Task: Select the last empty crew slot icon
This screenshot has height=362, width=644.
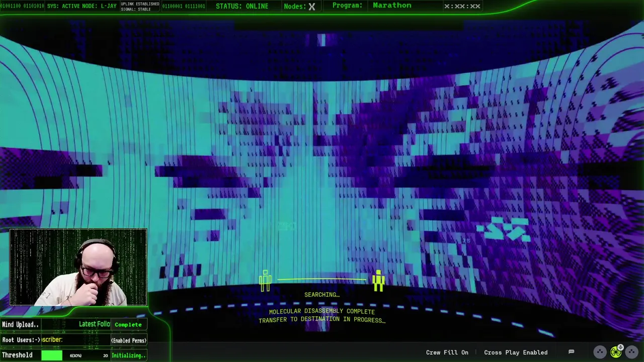Action: pos(632,352)
